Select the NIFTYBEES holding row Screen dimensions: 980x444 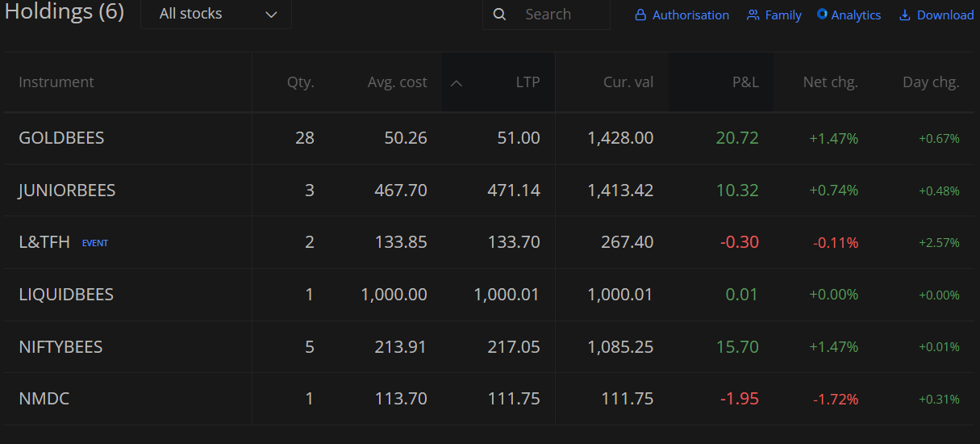click(490, 347)
